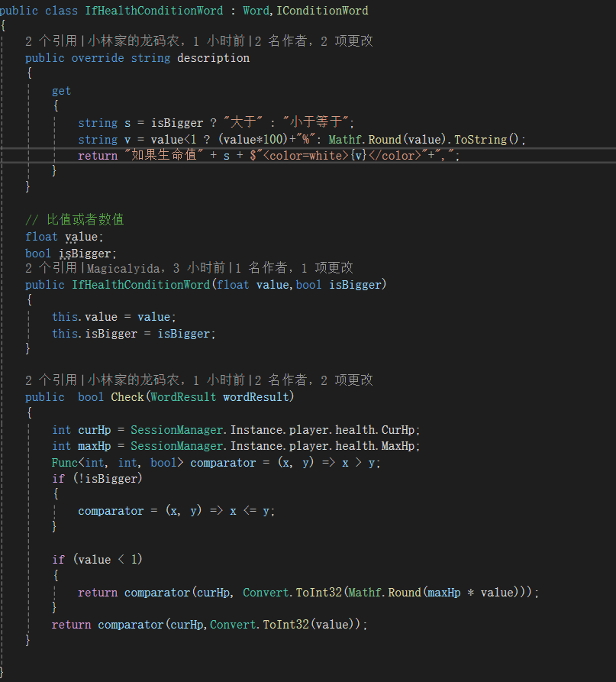Open '2 个引用' CodeLens above the constructor
Viewport: 616px width, 682px height.
tap(51, 268)
